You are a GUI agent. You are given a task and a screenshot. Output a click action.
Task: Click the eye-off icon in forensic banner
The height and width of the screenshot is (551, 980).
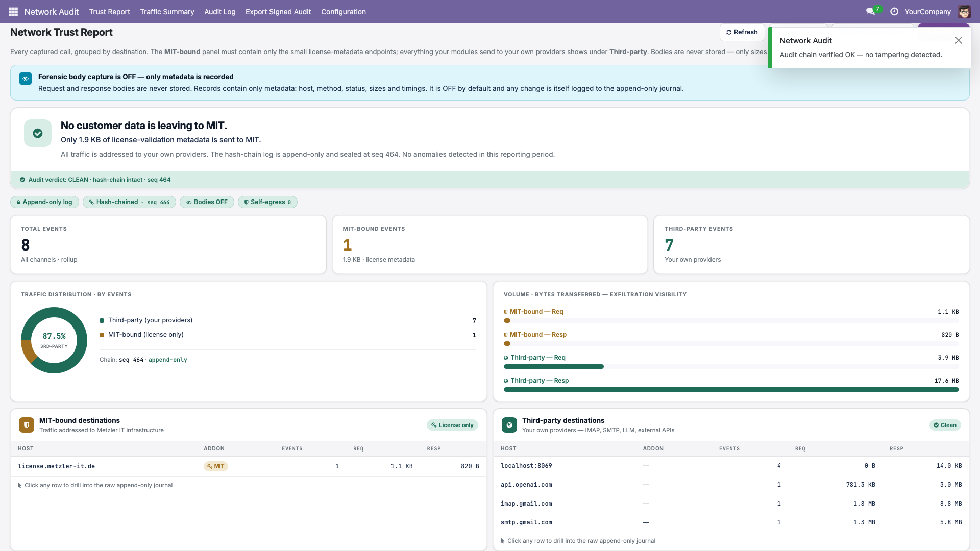coord(26,79)
